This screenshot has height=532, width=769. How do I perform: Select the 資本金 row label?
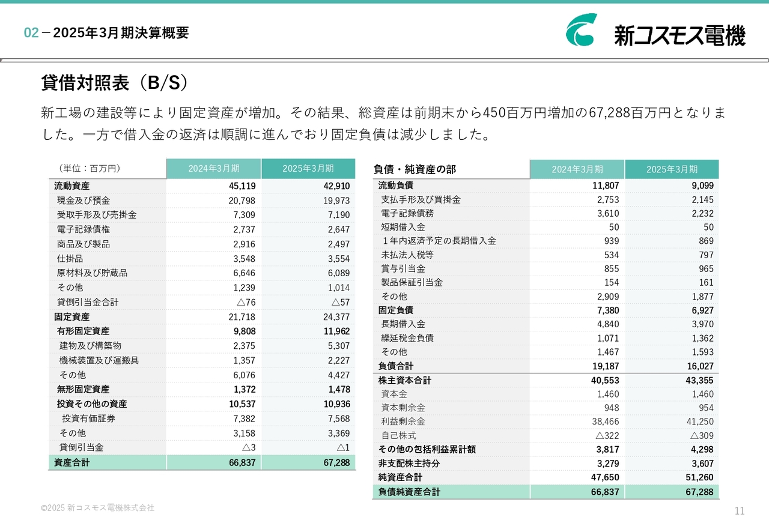pyautogui.click(x=394, y=394)
